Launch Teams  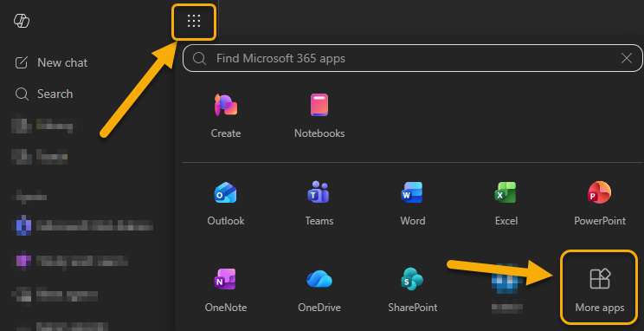point(319,203)
